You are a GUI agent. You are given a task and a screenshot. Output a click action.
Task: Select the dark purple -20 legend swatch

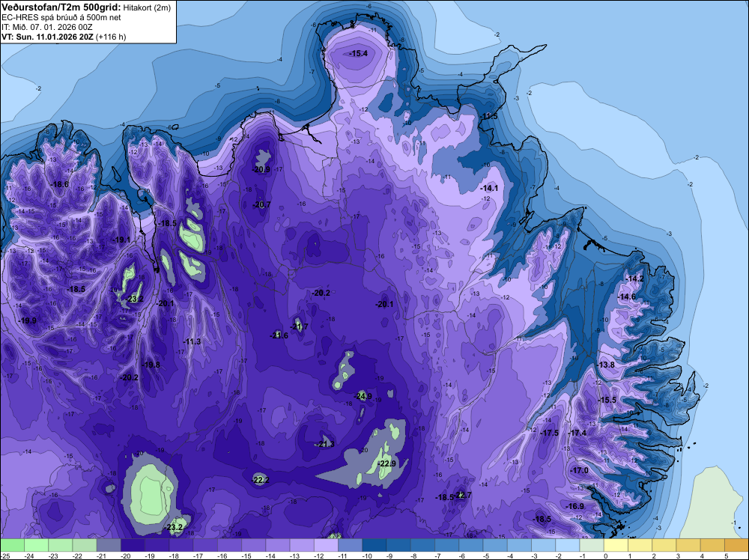point(133,545)
